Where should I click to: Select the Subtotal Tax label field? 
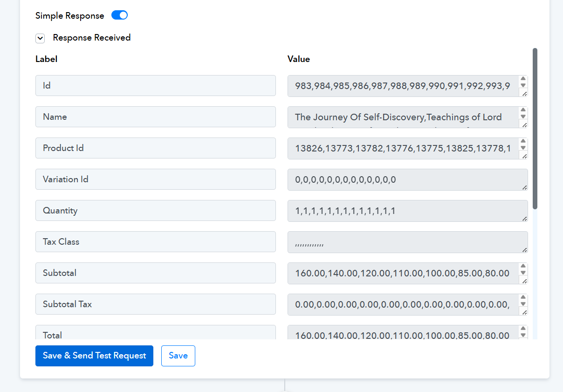point(155,304)
